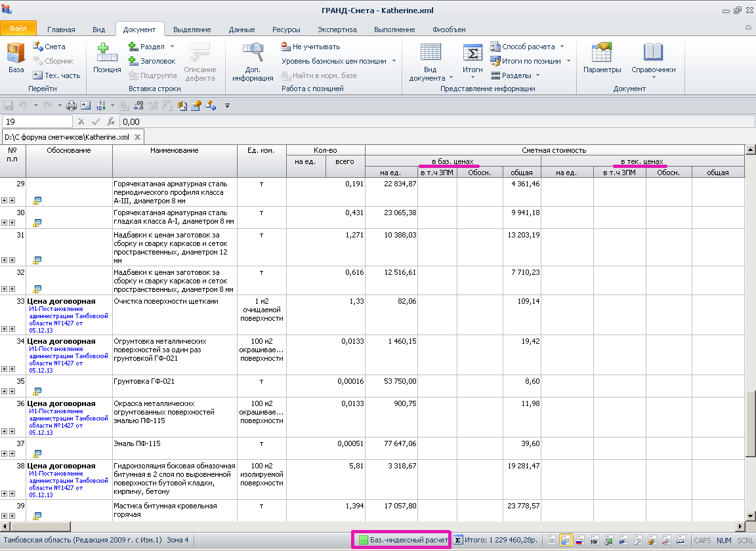Click the Заголовок insert button

coord(152,61)
